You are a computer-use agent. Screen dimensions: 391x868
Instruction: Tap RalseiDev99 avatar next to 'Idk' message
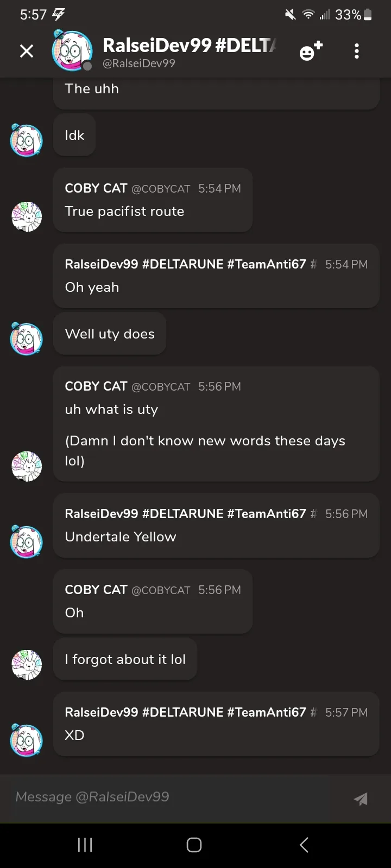(x=27, y=140)
